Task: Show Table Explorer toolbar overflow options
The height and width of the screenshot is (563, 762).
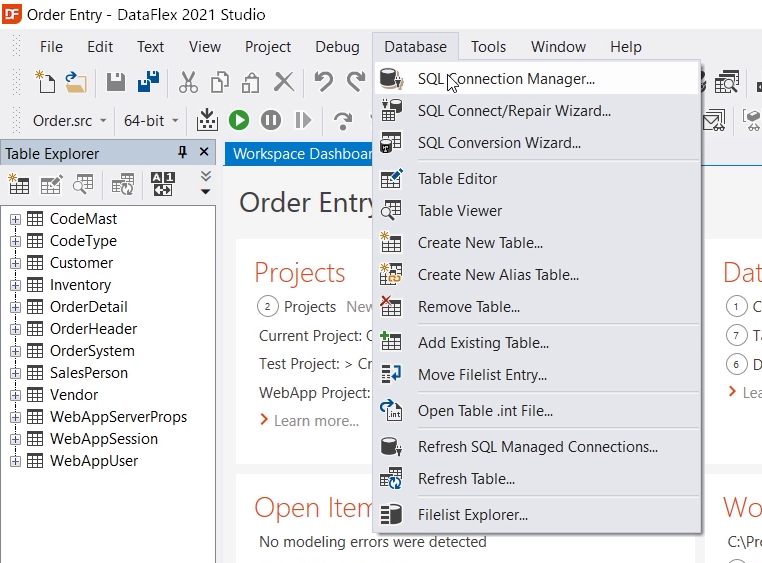Action: click(205, 184)
